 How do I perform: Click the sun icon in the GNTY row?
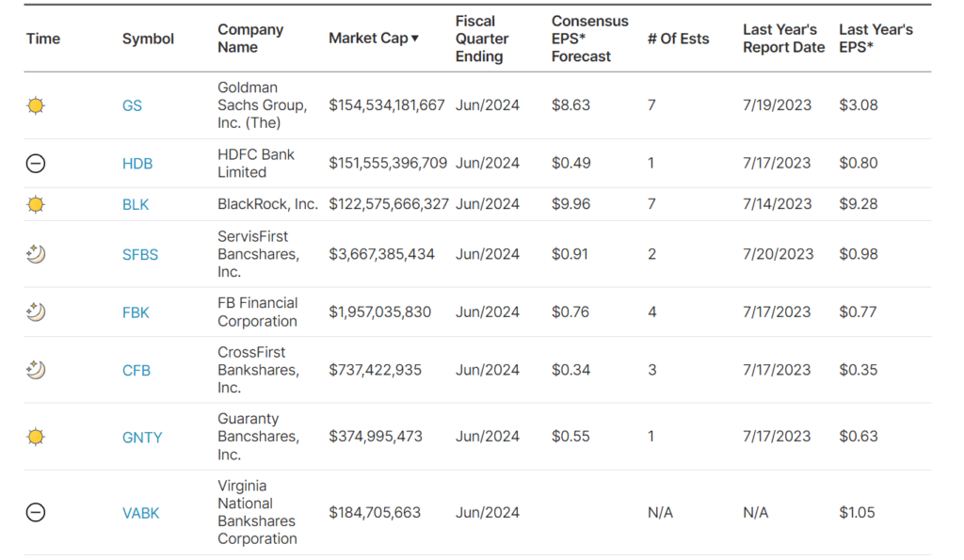click(x=36, y=437)
